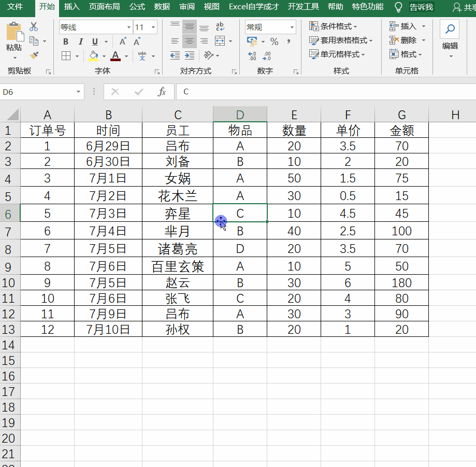Apply comma style format
The image size is (476, 467).
tap(289, 41)
